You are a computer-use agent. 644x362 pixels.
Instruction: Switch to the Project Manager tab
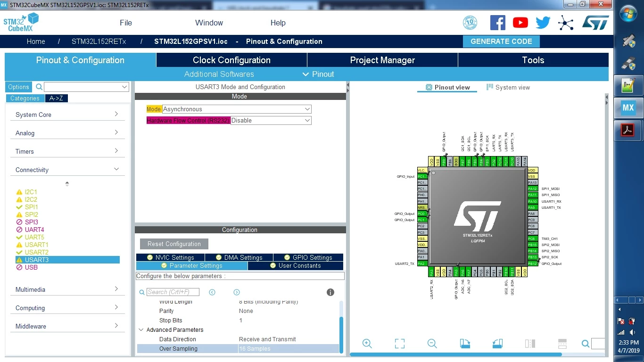pyautogui.click(x=382, y=60)
